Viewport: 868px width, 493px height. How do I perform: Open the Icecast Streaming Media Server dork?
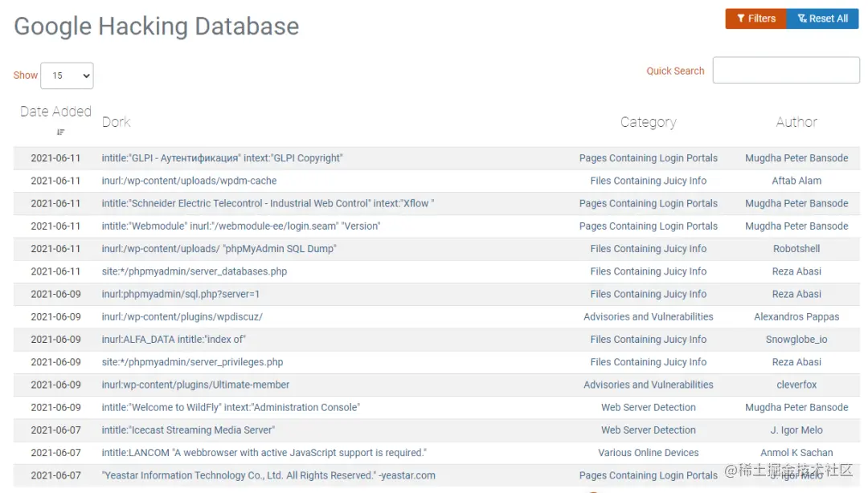(x=187, y=430)
